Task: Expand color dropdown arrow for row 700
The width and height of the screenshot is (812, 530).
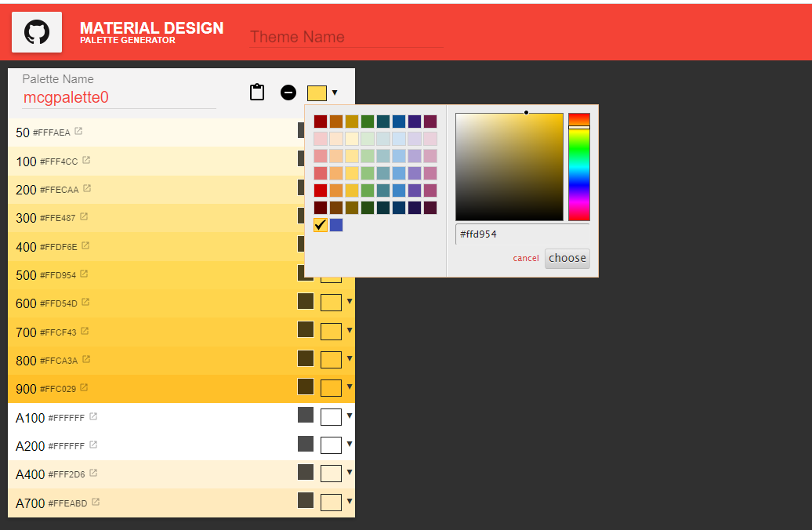Action: click(350, 330)
